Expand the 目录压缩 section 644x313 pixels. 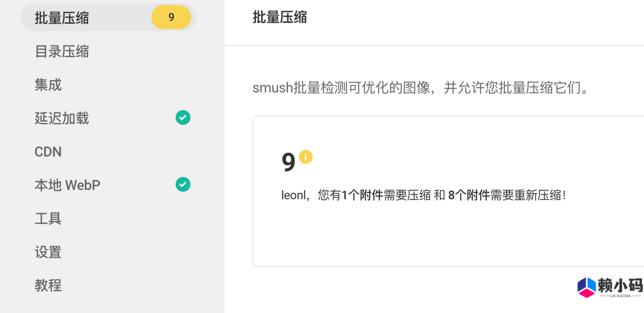coord(61,52)
